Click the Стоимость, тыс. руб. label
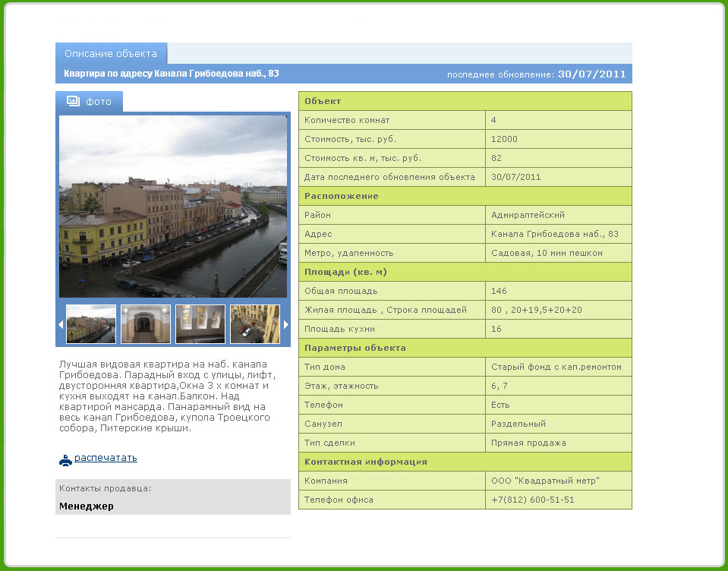Screen dimensions: 728x571 coord(351,139)
